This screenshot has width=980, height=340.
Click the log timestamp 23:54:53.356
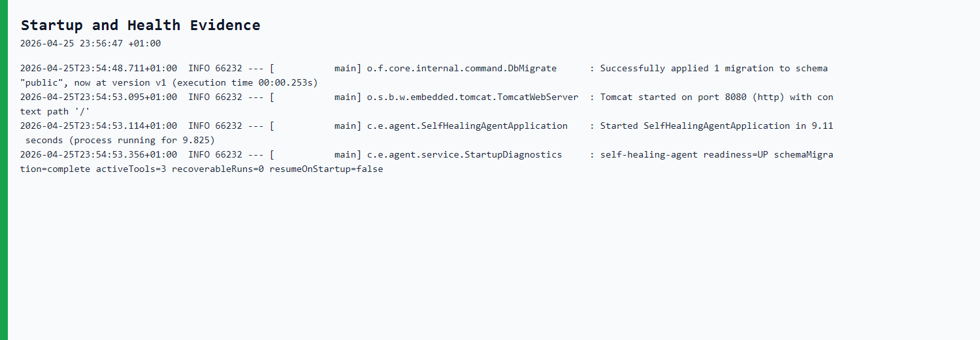click(98, 155)
